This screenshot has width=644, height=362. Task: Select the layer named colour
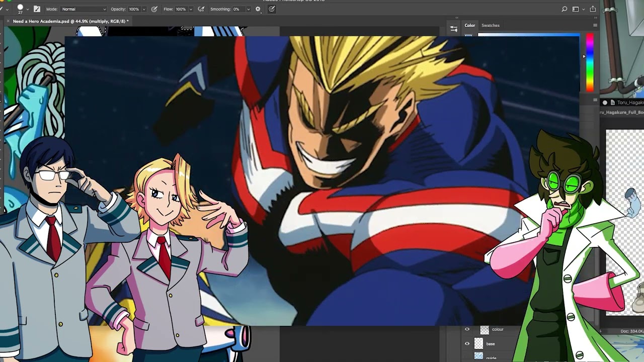click(x=498, y=329)
